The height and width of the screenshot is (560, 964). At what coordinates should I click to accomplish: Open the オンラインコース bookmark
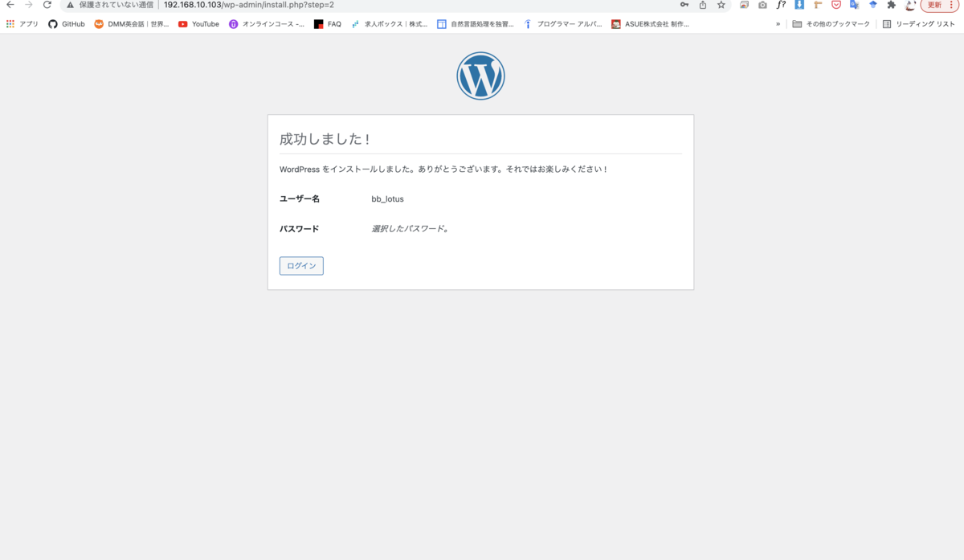(x=267, y=24)
